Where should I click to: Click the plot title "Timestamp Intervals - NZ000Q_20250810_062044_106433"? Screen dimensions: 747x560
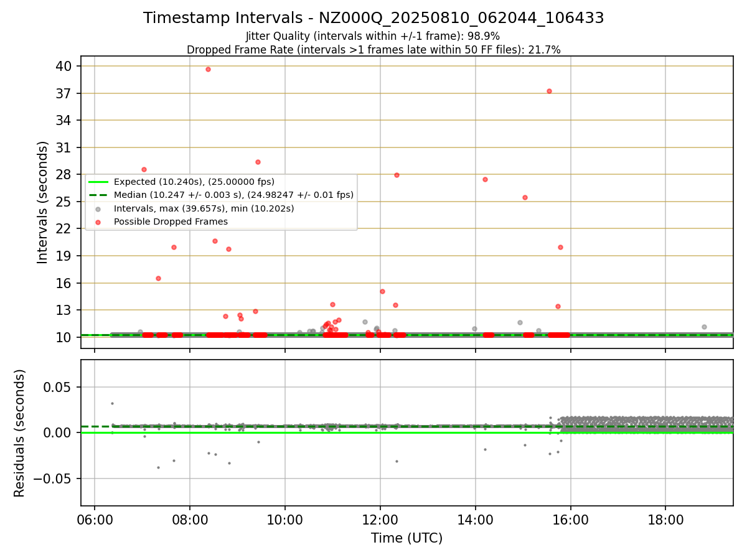click(374, 18)
